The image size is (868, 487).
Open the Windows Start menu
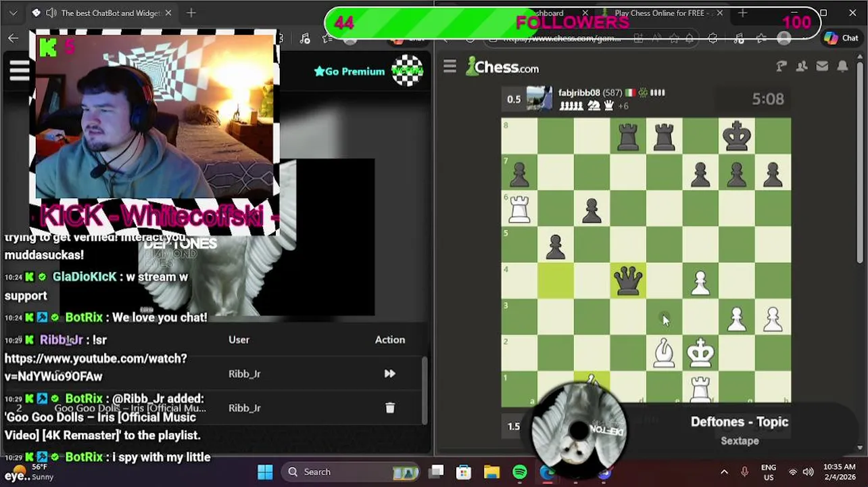(265, 472)
